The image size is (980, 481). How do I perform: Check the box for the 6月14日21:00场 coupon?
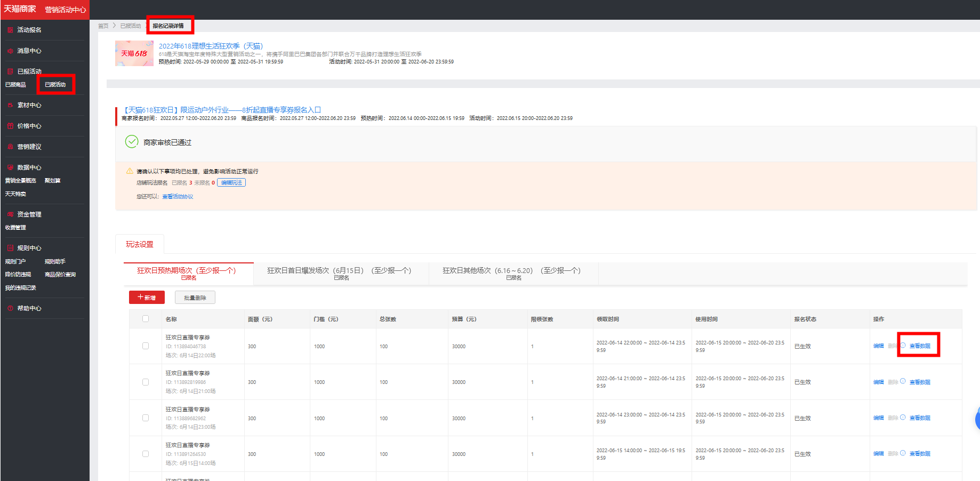[x=146, y=382]
